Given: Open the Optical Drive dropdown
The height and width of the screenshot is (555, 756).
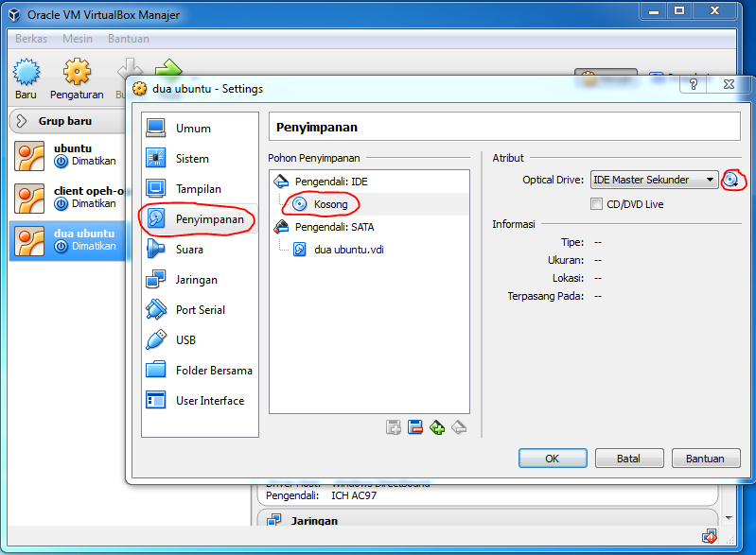Looking at the screenshot, I should click(x=654, y=180).
